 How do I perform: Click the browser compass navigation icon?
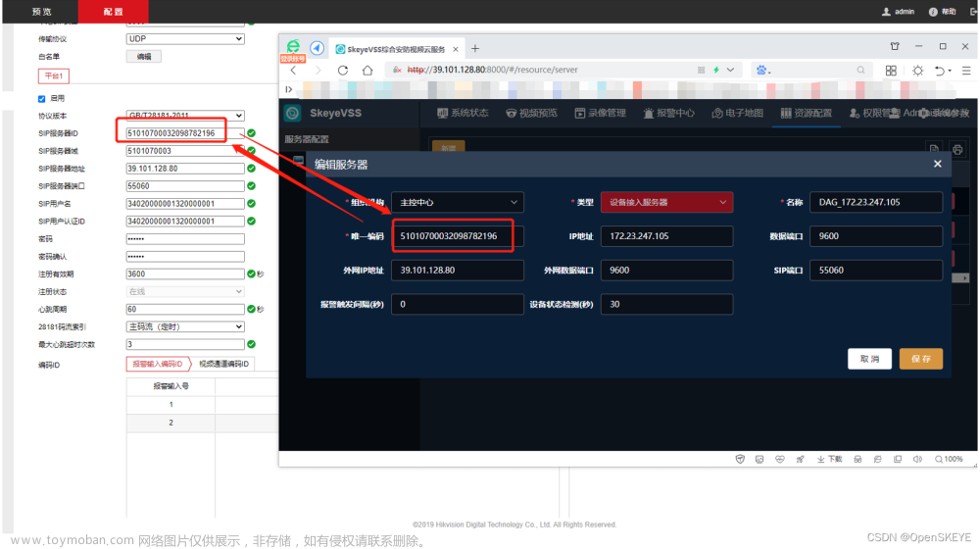317,48
